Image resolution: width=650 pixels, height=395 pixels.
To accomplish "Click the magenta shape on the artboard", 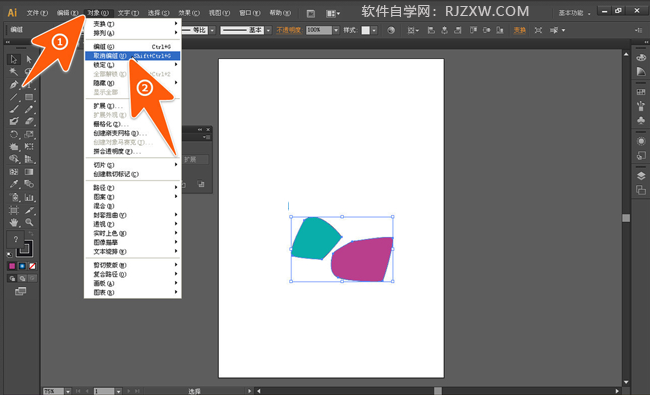I will click(x=363, y=259).
